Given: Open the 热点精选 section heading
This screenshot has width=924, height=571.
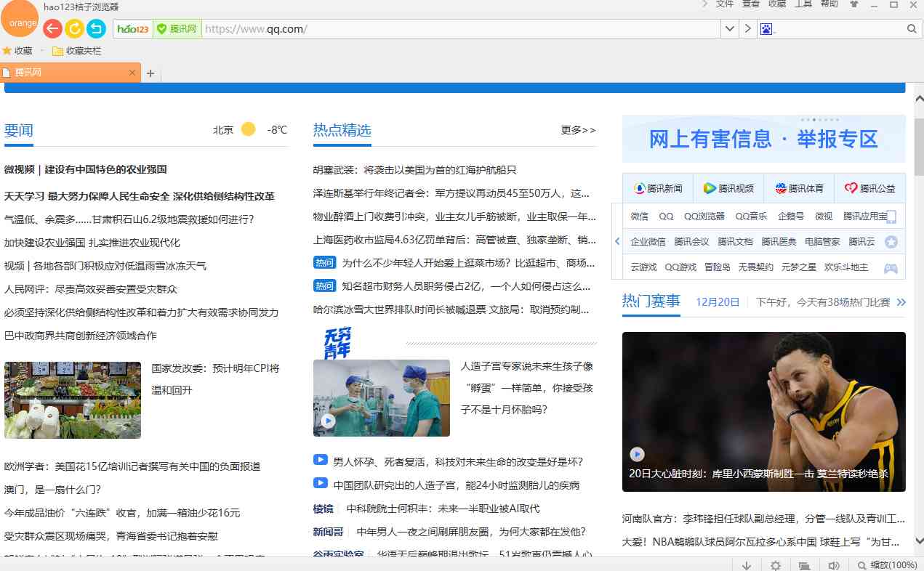Looking at the screenshot, I should 342,130.
